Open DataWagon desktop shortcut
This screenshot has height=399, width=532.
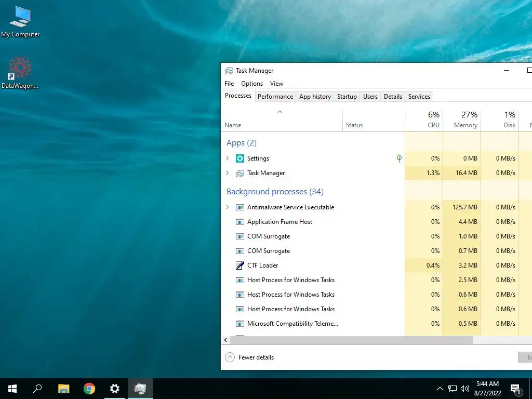(20, 73)
